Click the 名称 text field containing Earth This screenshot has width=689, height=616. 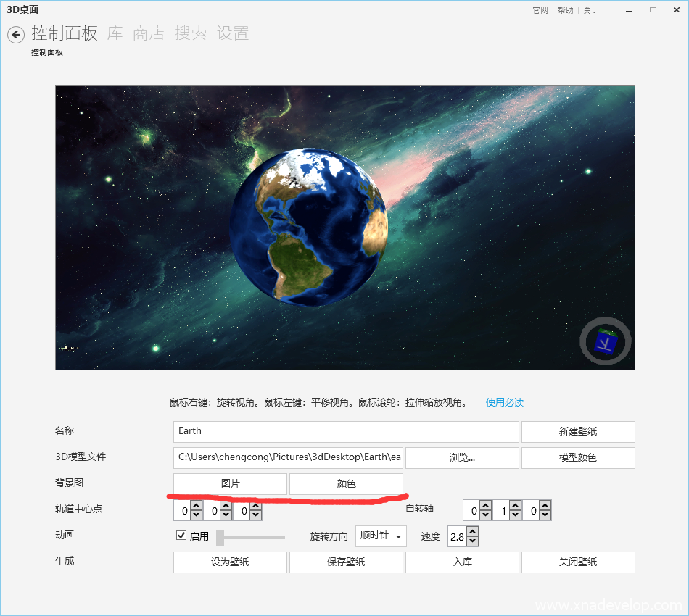point(346,432)
